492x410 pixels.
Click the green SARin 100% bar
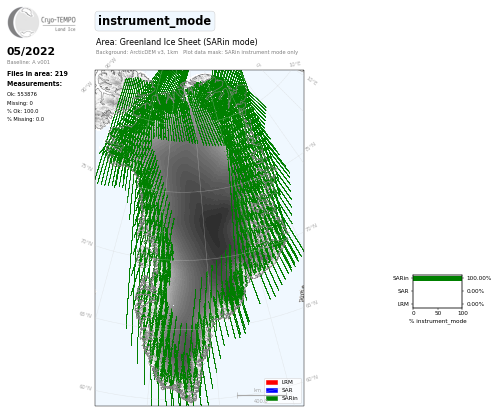click(x=438, y=278)
